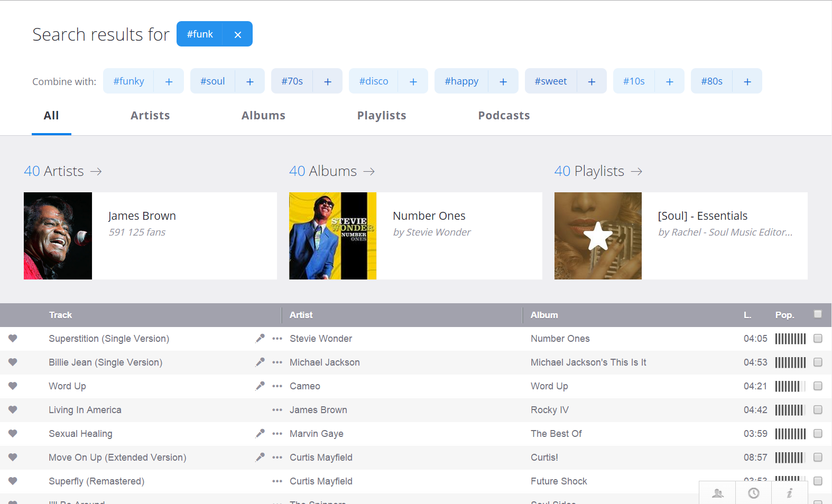Open the 40 Artists results link
The image size is (832, 504).
(63, 171)
